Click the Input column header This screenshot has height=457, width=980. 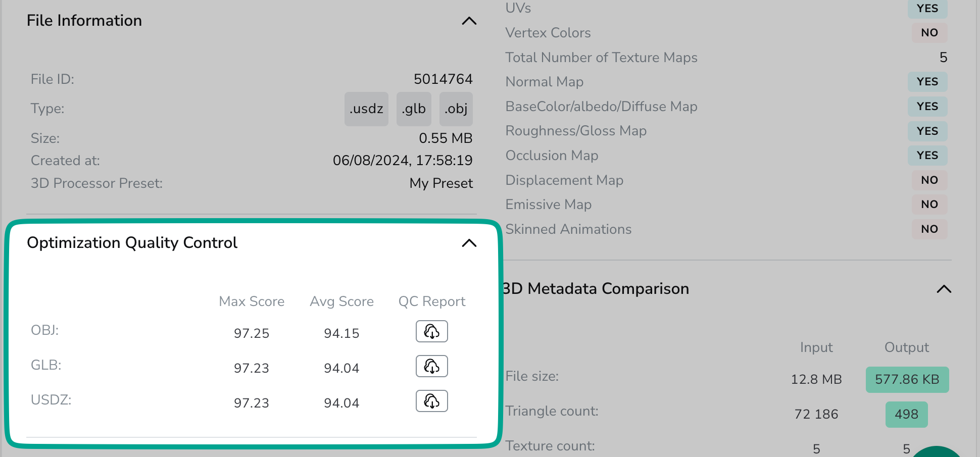point(816,347)
